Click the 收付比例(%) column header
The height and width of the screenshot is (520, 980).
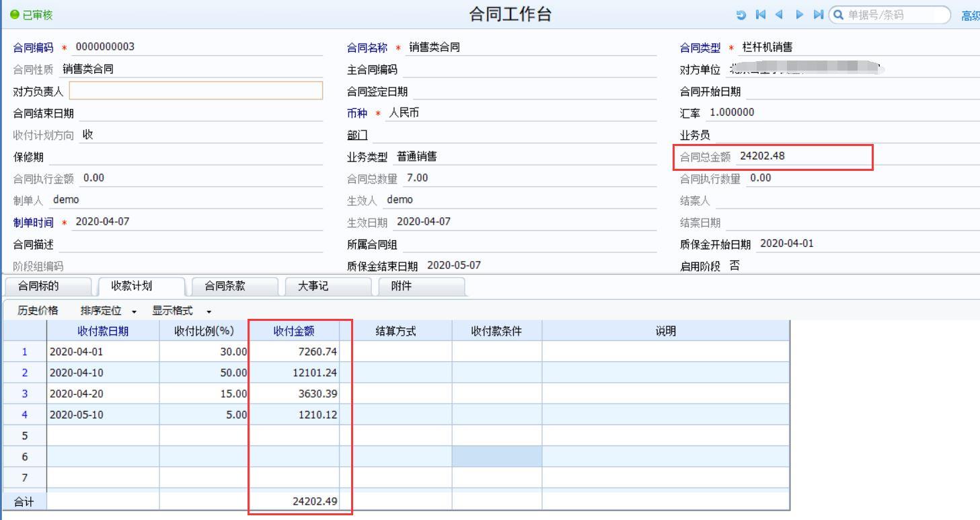[204, 330]
